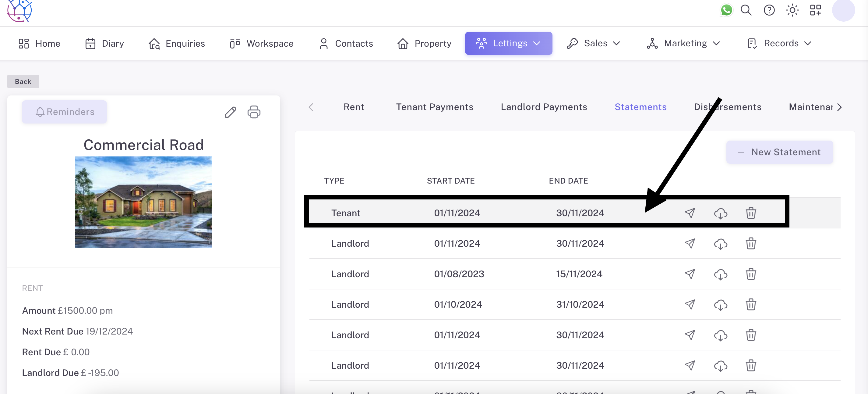This screenshot has width=868, height=394.
Task: Click the Back button
Action: pos(23,81)
